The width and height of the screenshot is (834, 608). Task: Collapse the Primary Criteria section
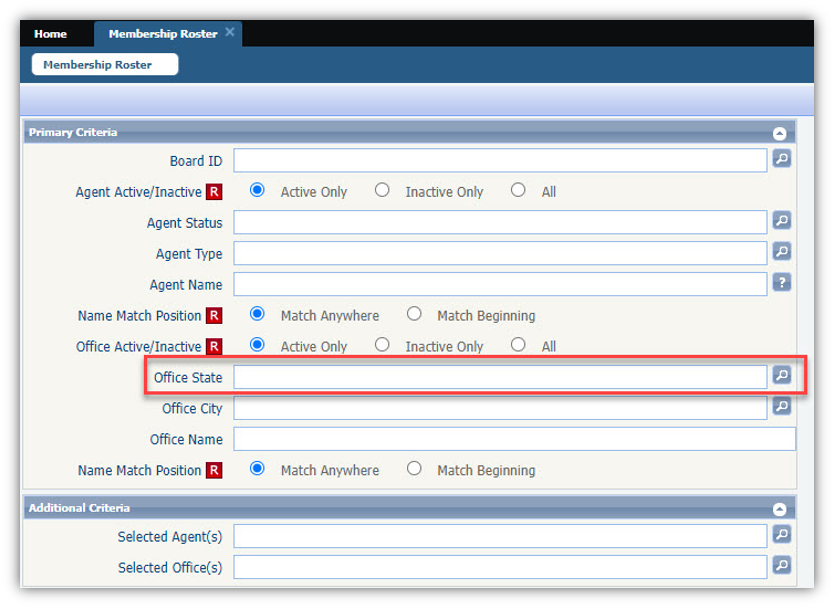tap(779, 133)
